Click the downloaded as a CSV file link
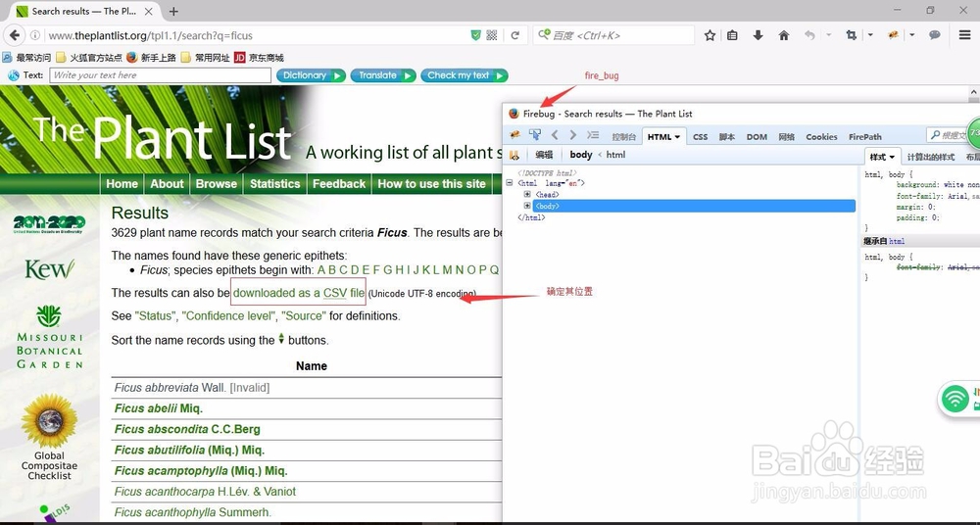 click(x=299, y=293)
